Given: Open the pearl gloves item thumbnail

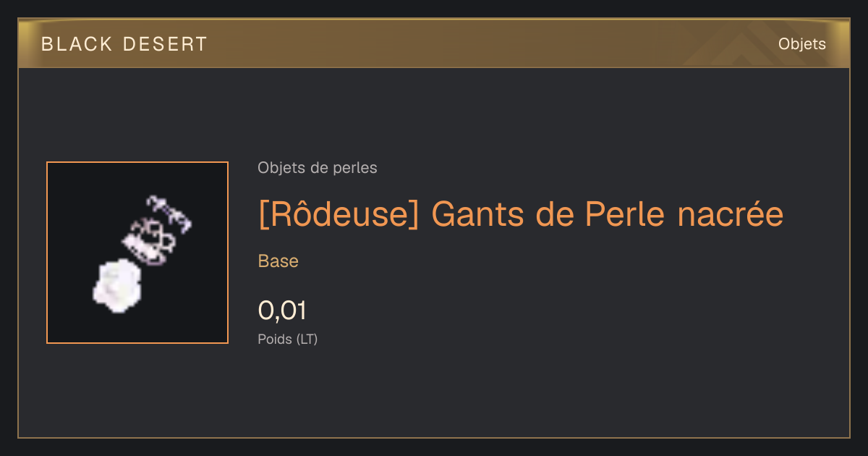Looking at the screenshot, I should [x=137, y=253].
